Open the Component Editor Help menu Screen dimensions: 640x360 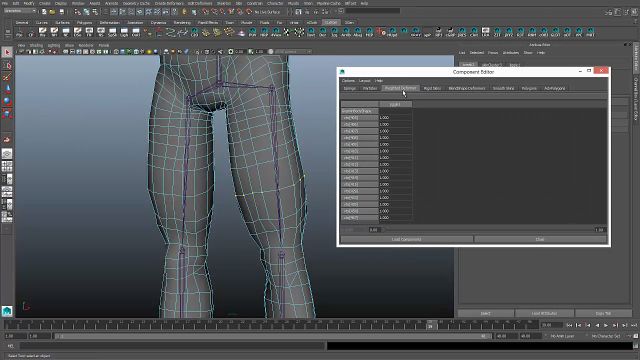coord(379,81)
